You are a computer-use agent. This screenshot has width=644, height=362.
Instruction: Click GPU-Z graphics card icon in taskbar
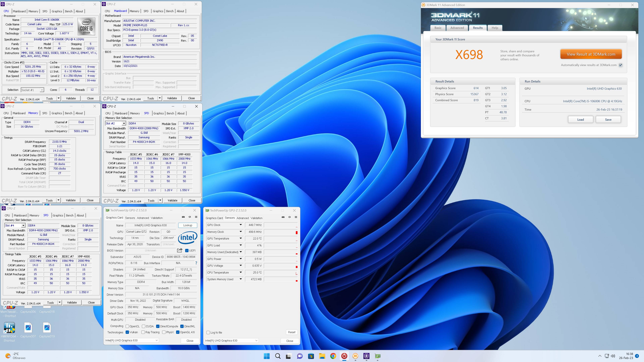[x=378, y=356]
